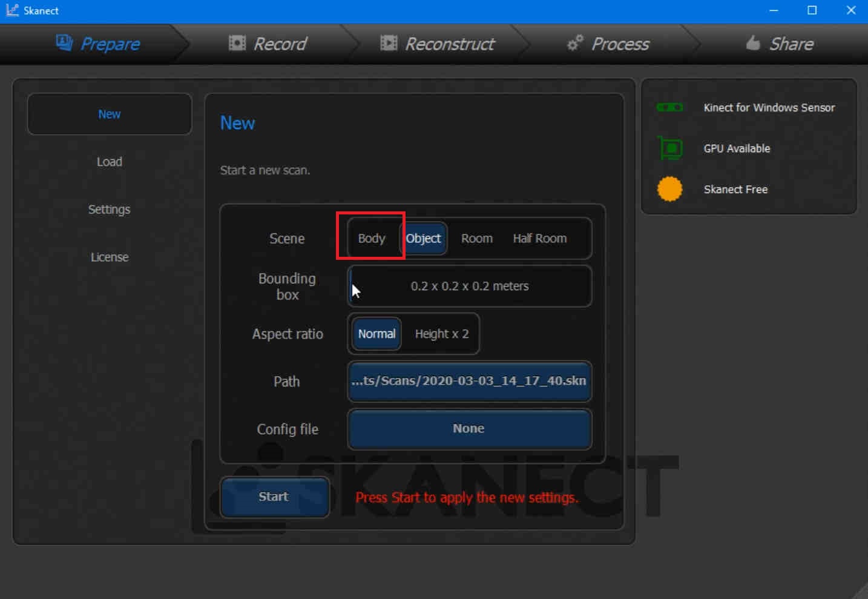Click the blue New heading

pyautogui.click(x=237, y=123)
